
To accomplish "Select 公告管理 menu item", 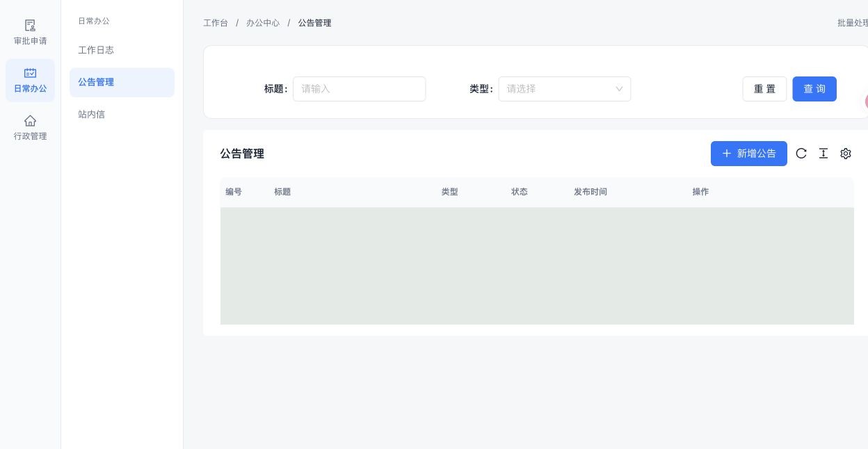I will [x=122, y=82].
